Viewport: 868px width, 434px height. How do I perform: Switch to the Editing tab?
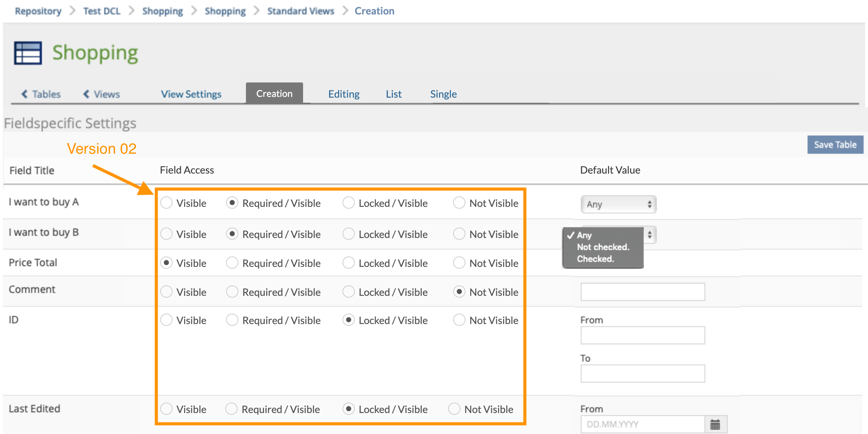(344, 94)
